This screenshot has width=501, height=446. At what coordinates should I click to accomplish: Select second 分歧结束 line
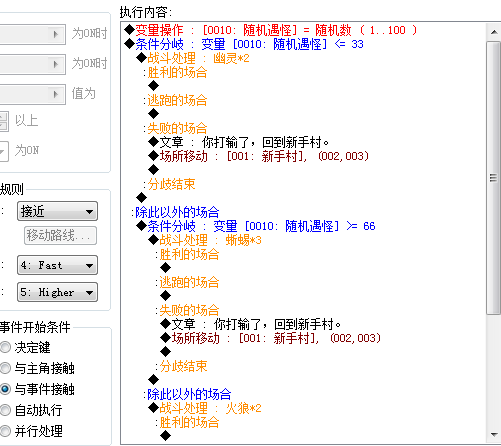(x=181, y=366)
